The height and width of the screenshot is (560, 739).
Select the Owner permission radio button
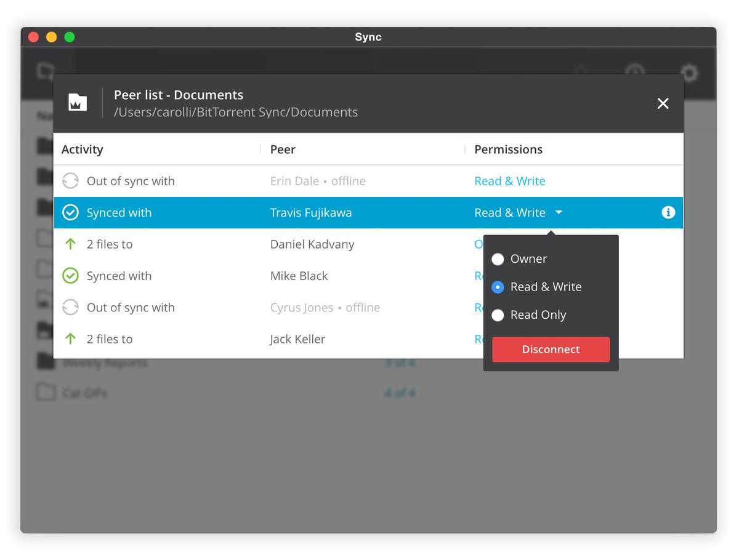(x=498, y=259)
